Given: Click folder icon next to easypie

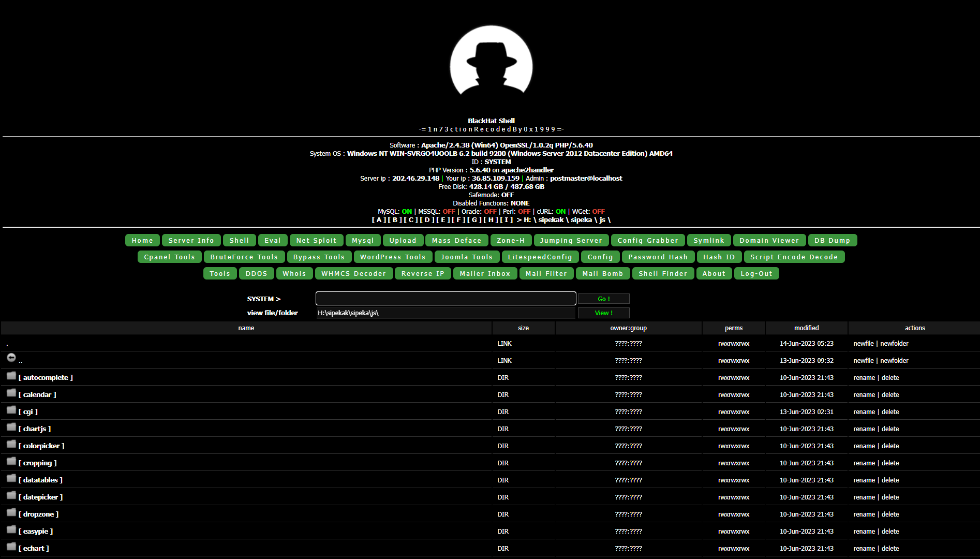Looking at the screenshot, I should point(11,529).
